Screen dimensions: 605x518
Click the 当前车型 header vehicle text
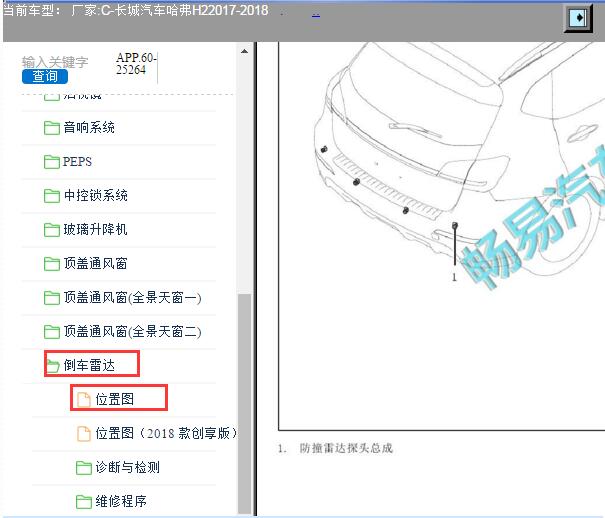[x=135, y=10]
